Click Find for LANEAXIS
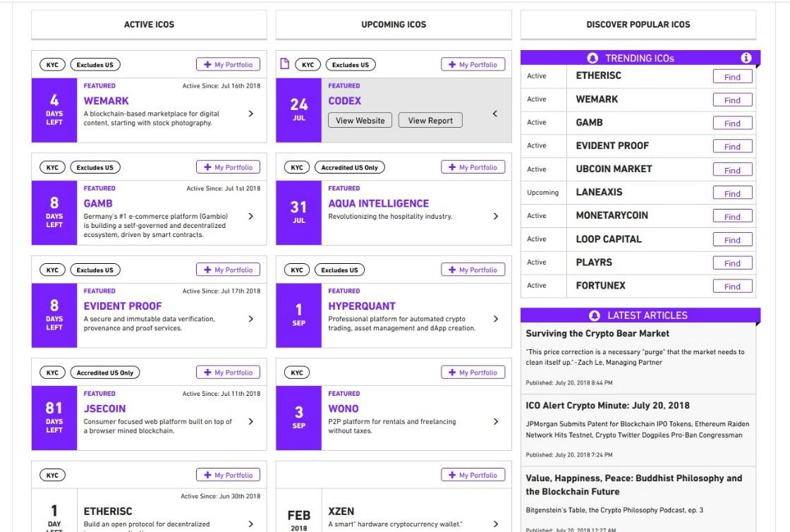Image resolution: width=790 pixels, height=532 pixels. [x=733, y=193]
